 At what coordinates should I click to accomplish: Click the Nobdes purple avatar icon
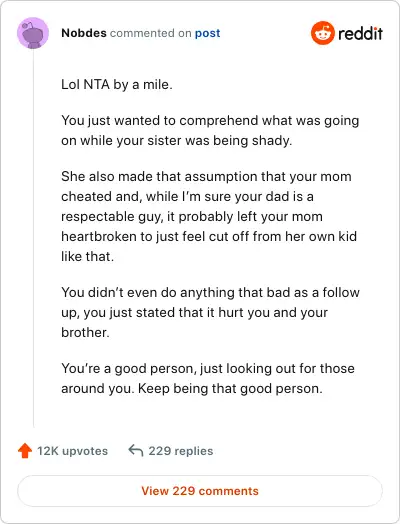33,33
